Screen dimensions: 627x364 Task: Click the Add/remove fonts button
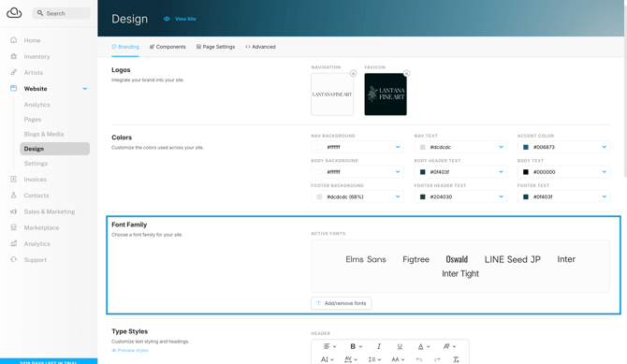[x=341, y=303]
